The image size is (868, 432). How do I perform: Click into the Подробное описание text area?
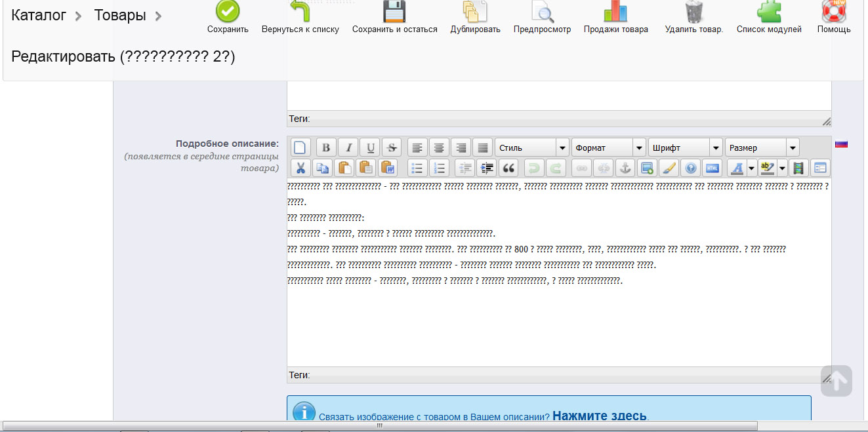559,272
